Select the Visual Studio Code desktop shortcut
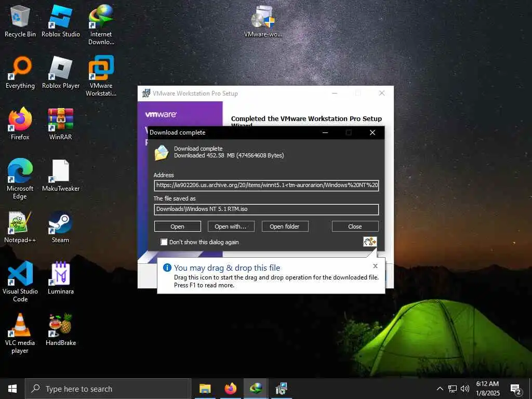The height and width of the screenshot is (399, 532). [x=20, y=282]
